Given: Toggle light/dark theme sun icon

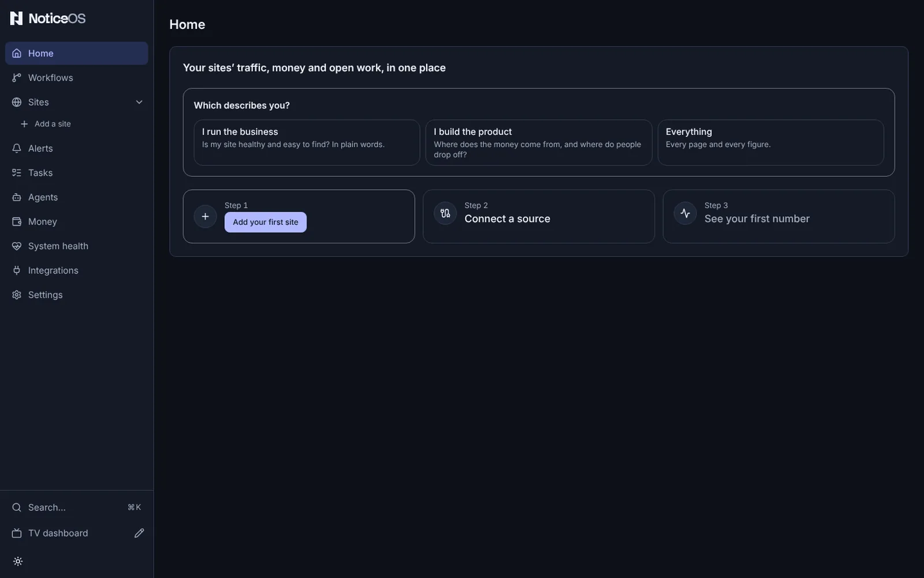Looking at the screenshot, I should (18, 561).
